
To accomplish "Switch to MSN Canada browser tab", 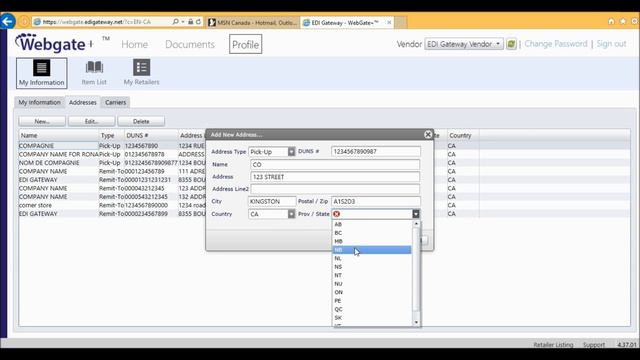I will pyautogui.click(x=252, y=22).
